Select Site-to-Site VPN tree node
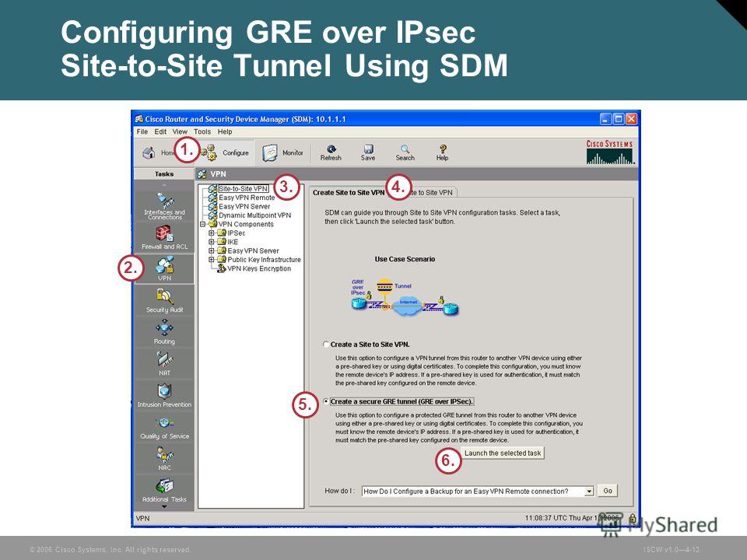 (x=243, y=188)
